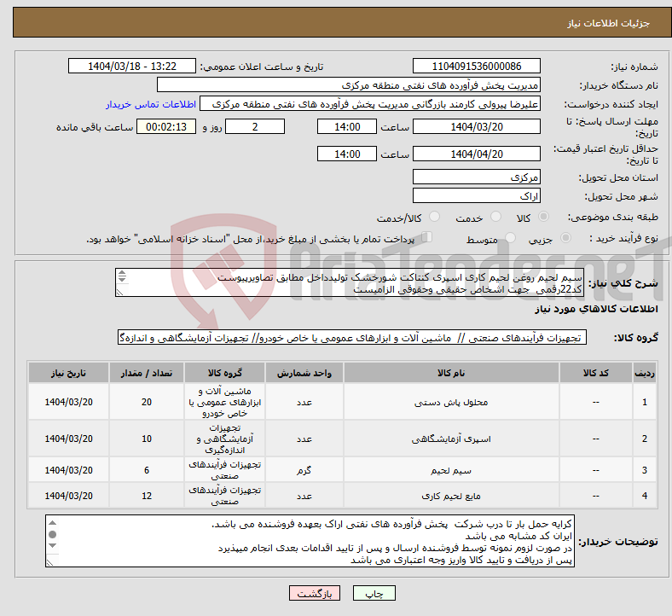The image size is (672, 616).
Task: Click the buyer notes توضیحات خریدار text area
Action: point(310,541)
